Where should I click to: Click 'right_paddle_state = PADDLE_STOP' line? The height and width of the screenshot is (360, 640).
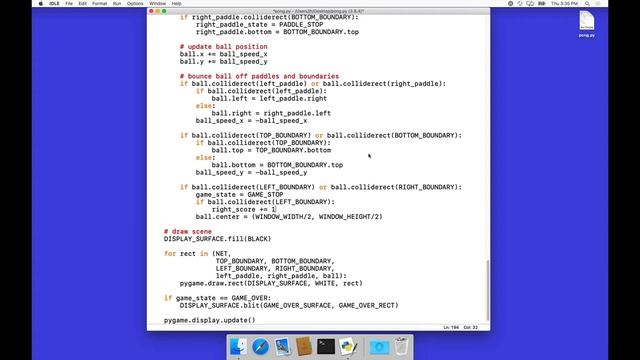coord(259,24)
